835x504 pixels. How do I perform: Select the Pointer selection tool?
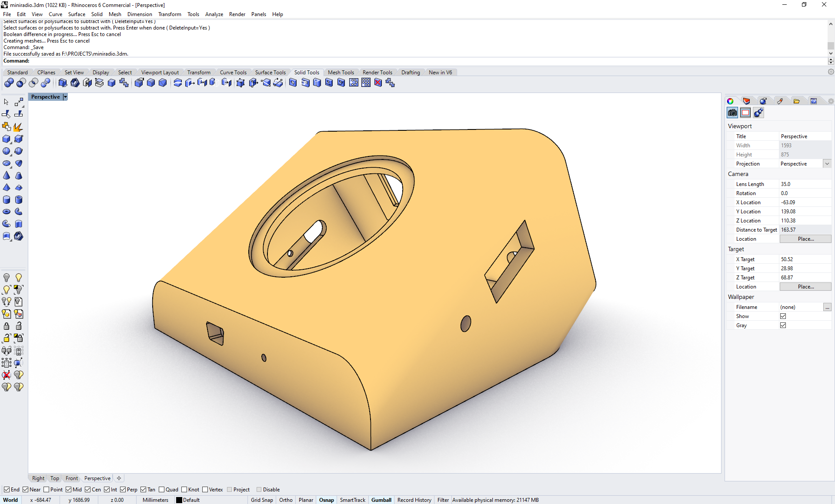tap(7, 102)
